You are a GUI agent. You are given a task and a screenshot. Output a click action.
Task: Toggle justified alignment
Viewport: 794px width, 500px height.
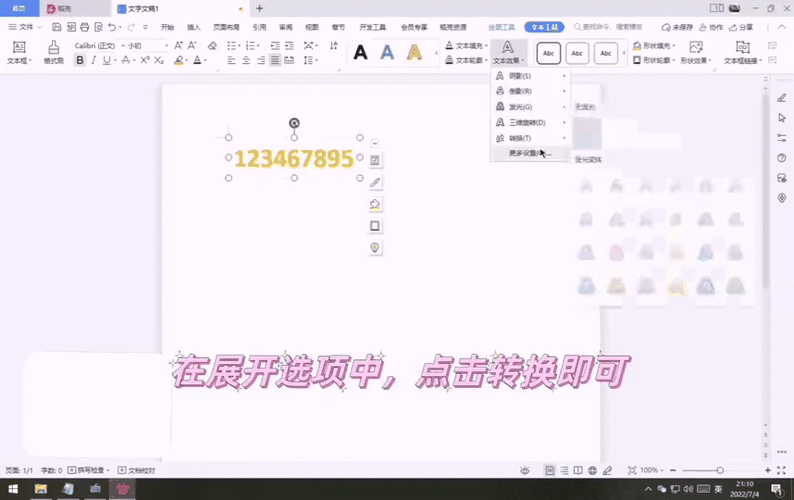(x=275, y=60)
